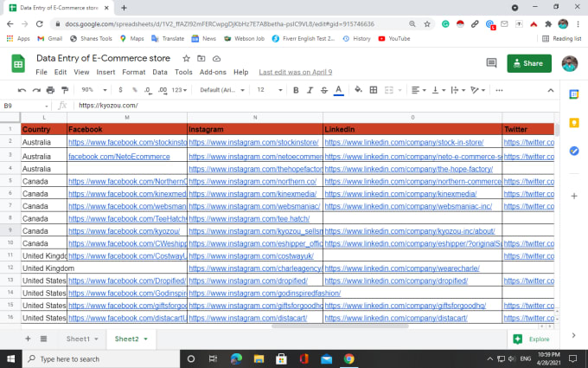This screenshot has width=588, height=368.
Task: Open the Tools menu
Action: point(183,72)
